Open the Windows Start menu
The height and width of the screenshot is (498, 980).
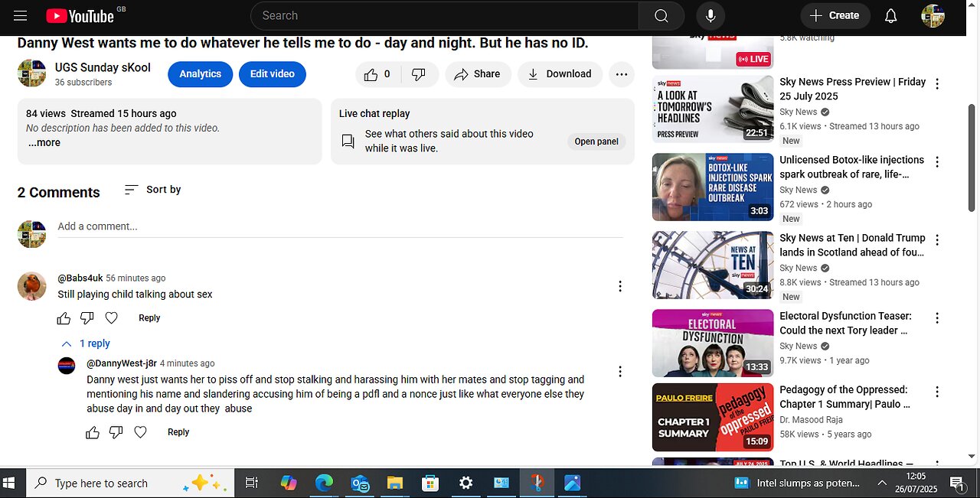pos(9,483)
